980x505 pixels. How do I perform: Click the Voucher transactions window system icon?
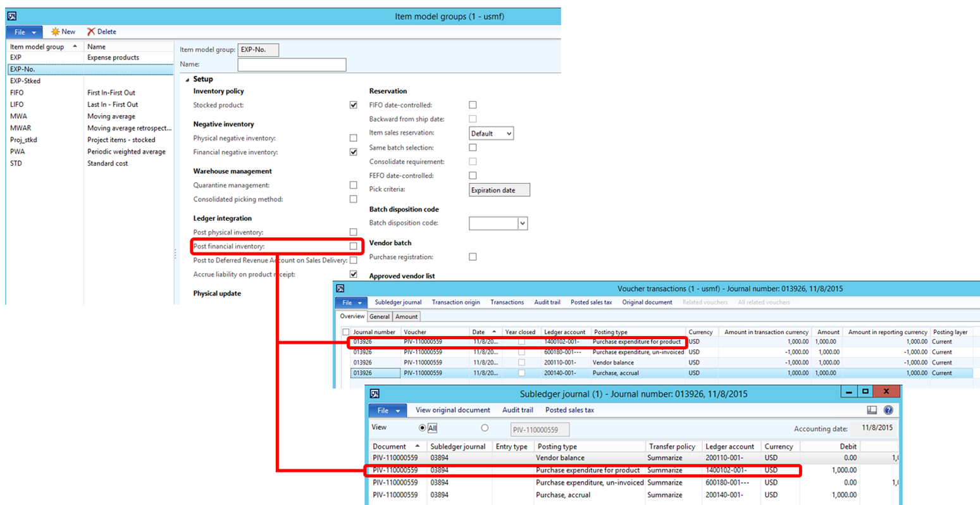click(340, 289)
